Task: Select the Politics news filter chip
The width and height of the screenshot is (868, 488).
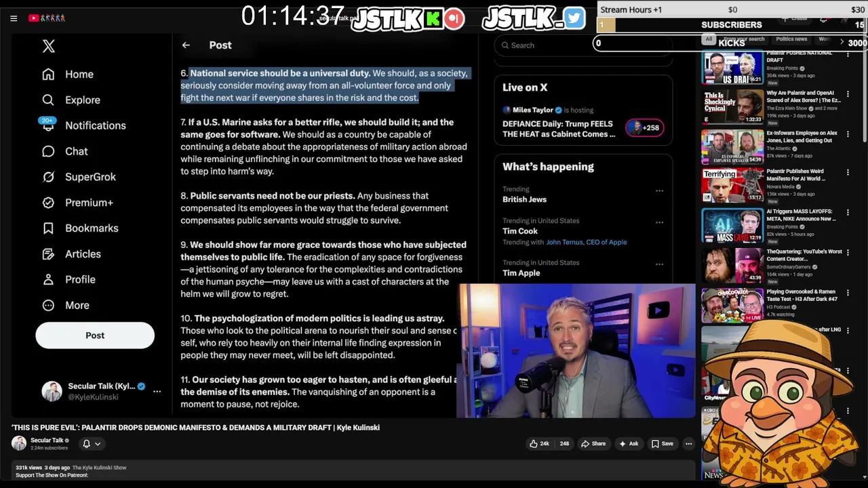Action: 791,39
